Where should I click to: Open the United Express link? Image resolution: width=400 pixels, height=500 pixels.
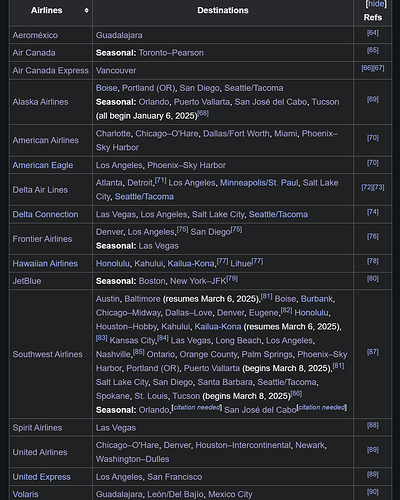[42, 477]
